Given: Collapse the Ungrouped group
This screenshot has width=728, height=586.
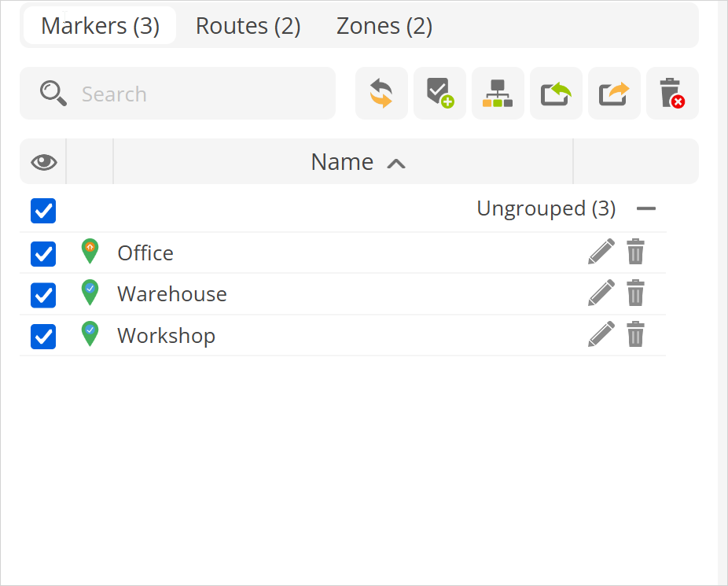Looking at the screenshot, I should click(646, 209).
